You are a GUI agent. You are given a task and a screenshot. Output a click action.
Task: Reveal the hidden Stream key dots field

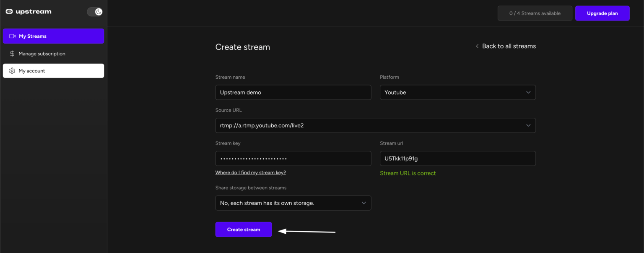pos(293,158)
